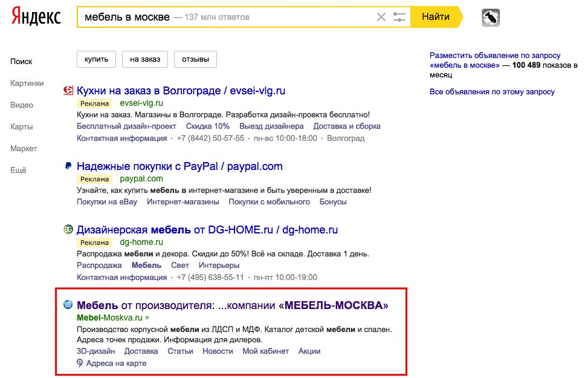Open Контактная информация for evsei-vlg ad
The width and height of the screenshot is (588, 378).
pos(122,138)
